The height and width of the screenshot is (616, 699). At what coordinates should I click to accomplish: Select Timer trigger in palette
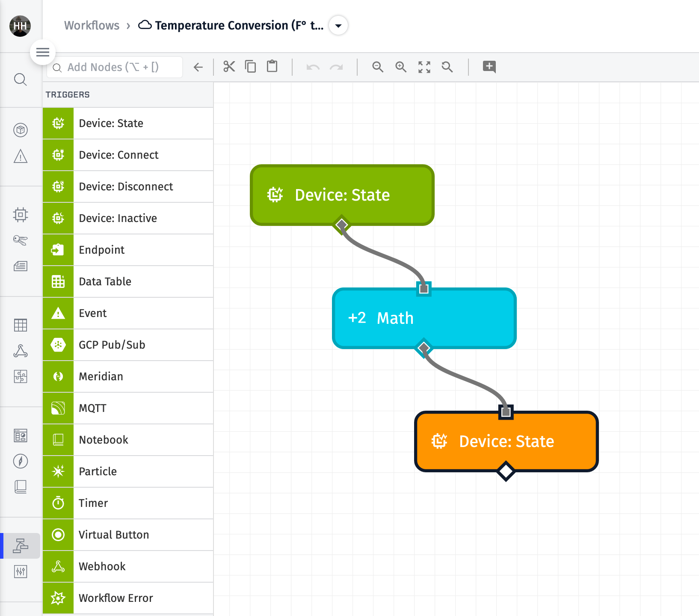(x=128, y=503)
